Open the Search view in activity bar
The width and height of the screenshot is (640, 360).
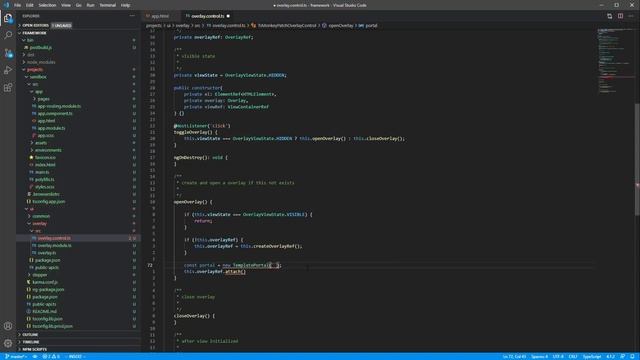point(8,35)
